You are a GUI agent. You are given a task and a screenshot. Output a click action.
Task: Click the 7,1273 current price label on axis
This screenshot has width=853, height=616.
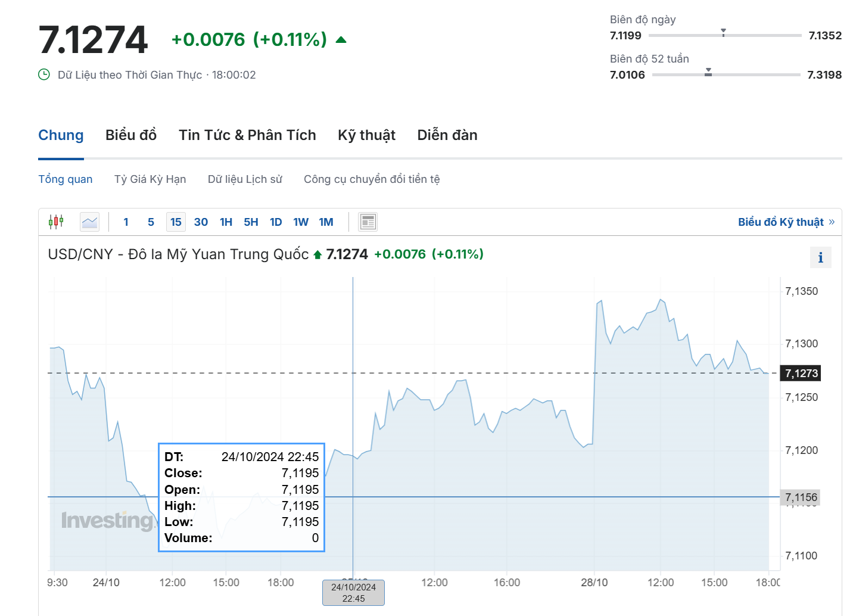point(801,374)
